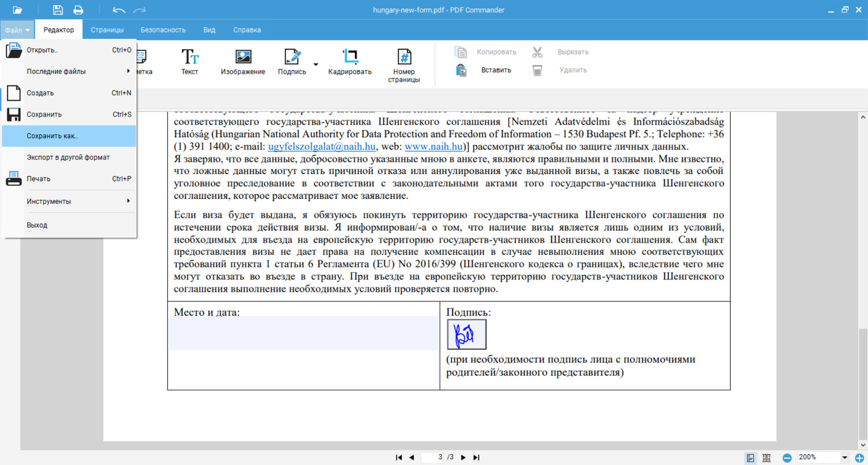Image resolution: width=868 pixels, height=465 pixels.
Task: Open the Подпись dropdown arrow
Action: (316, 64)
